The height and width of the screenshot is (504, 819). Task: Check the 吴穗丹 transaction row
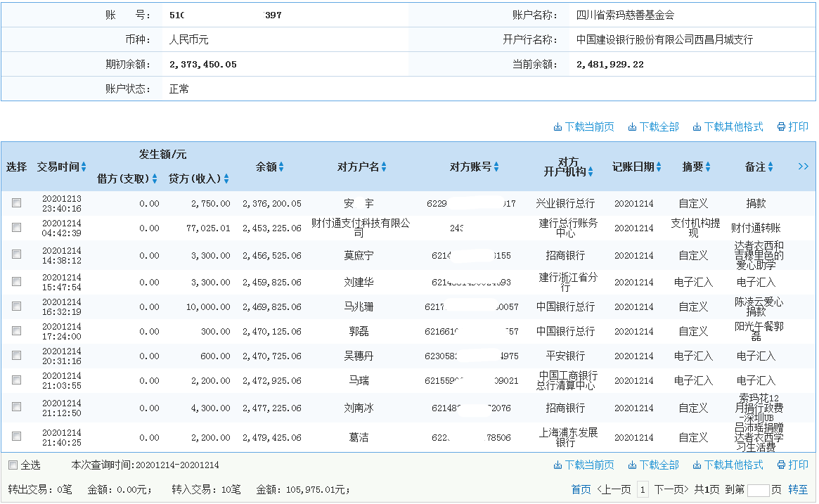(17, 356)
